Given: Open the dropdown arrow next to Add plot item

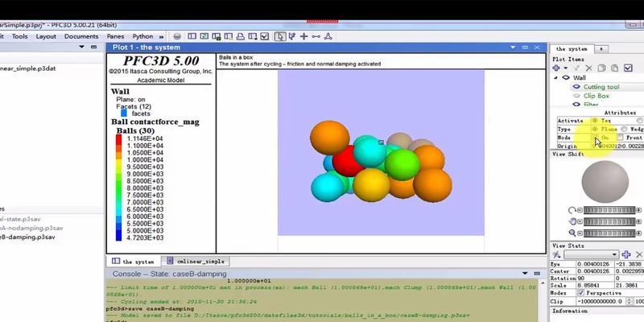Looking at the screenshot, I should (x=566, y=68).
